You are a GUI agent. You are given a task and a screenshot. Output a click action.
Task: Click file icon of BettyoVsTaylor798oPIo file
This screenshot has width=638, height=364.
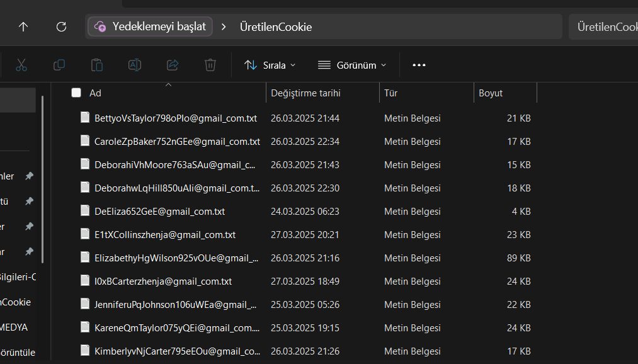[x=85, y=118]
